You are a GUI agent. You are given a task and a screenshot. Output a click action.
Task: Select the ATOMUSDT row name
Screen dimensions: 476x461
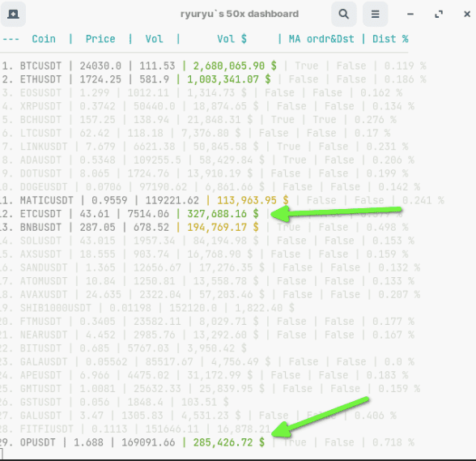[x=44, y=281]
